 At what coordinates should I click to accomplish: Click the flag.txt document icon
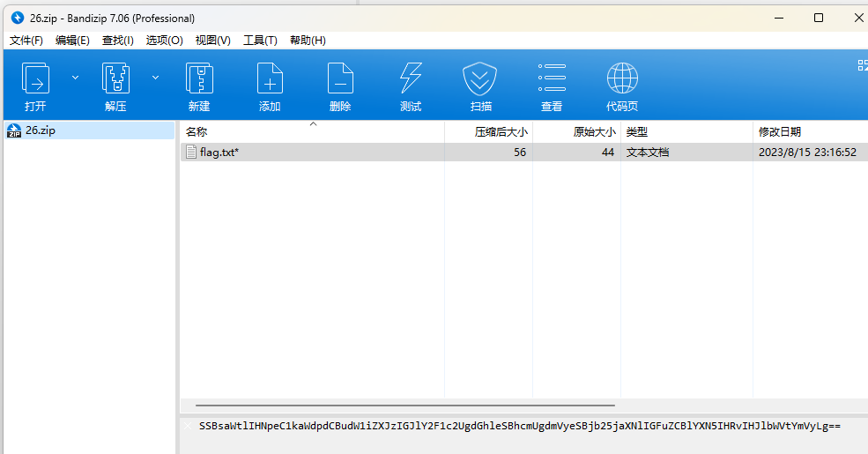[x=191, y=152]
